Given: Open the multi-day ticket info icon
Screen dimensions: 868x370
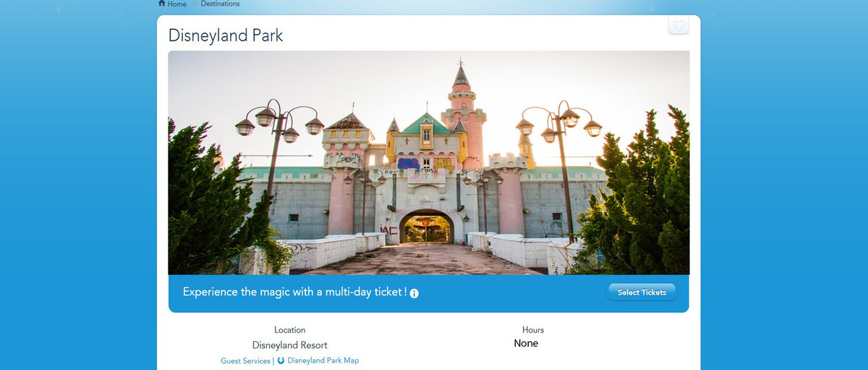Looking at the screenshot, I should (414, 293).
